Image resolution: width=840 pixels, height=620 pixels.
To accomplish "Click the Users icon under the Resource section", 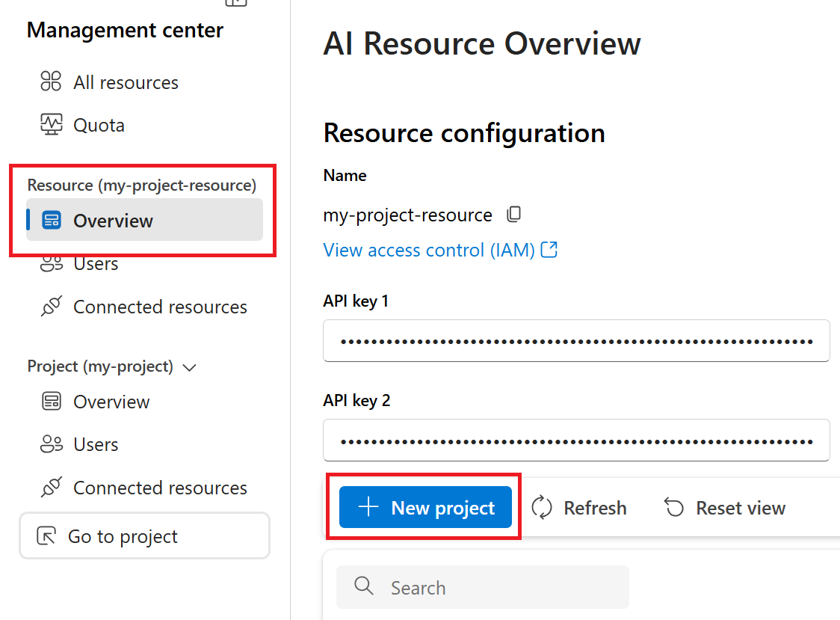I will tap(52, 264).
